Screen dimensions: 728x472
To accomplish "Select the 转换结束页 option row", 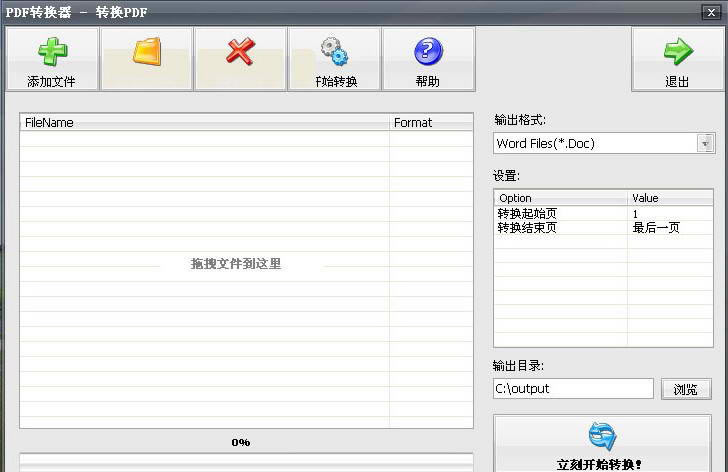I will tap(603, 227).
